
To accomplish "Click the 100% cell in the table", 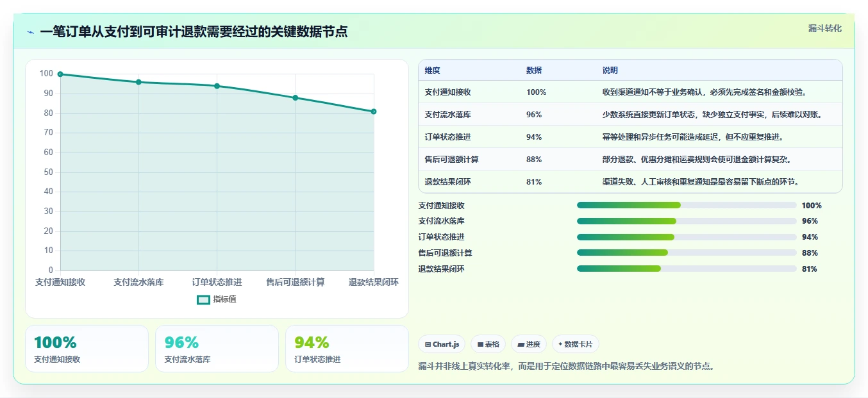I will tap(536, 92).
